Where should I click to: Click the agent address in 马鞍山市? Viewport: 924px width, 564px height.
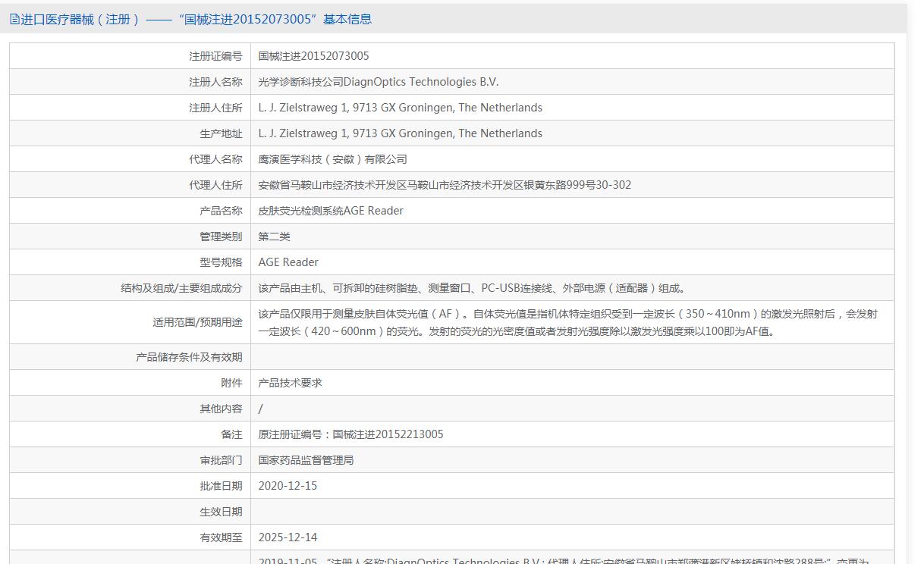point(445,185)
